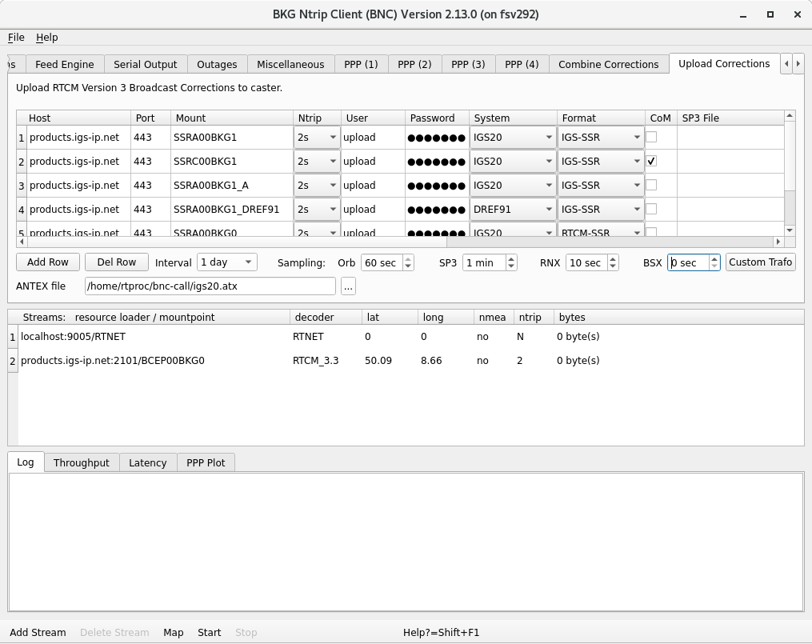Click the ANTEX file browse ellipsis button
812x644 pixels.
348,286
